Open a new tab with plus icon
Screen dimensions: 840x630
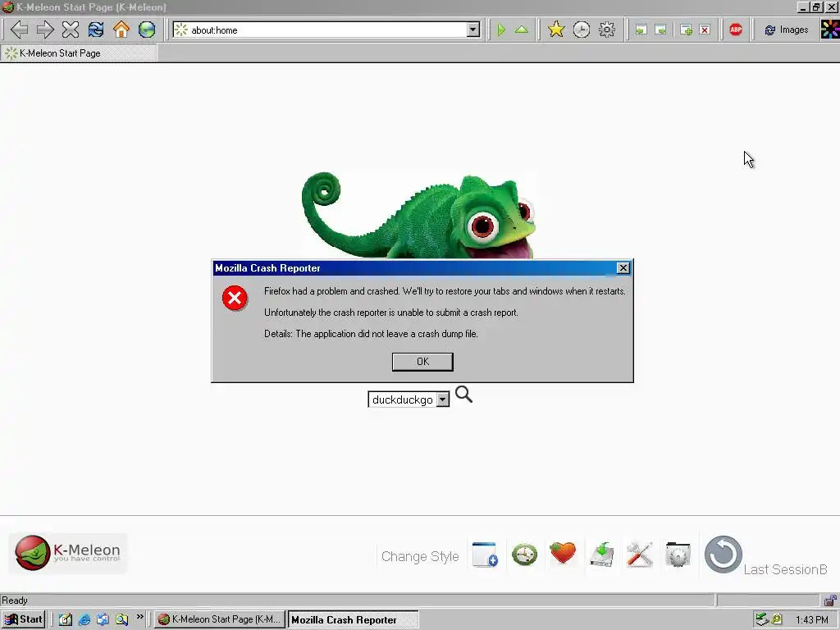click(x=687, y=30)
